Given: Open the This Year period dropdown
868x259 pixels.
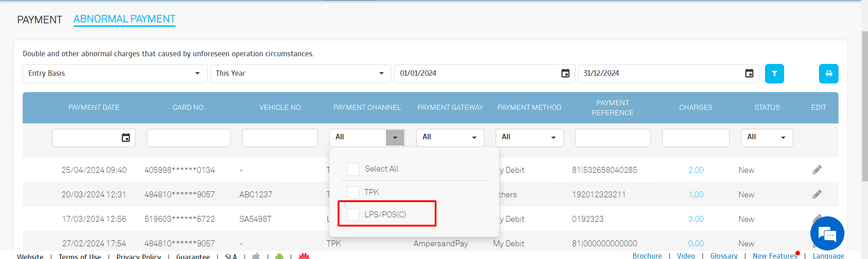Looking at the screenshot, I should point(300,73).
